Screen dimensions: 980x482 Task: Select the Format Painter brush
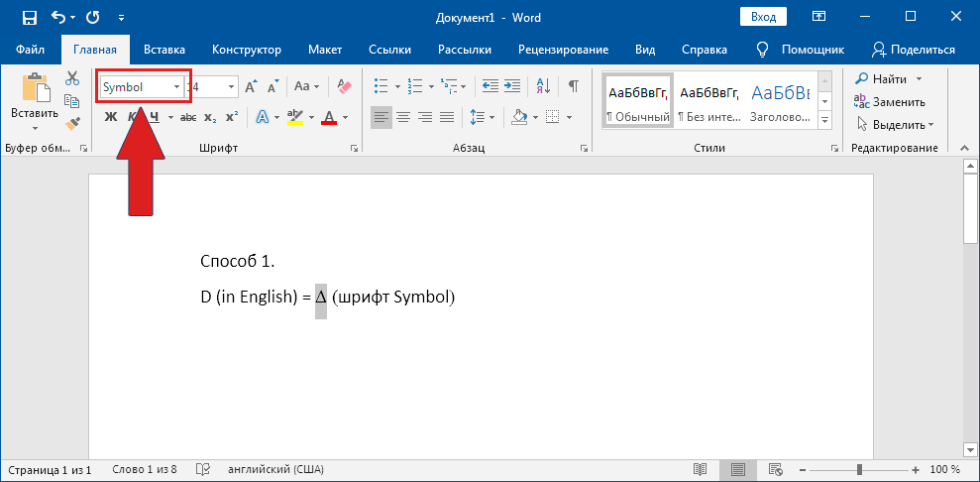coord(72,123)
